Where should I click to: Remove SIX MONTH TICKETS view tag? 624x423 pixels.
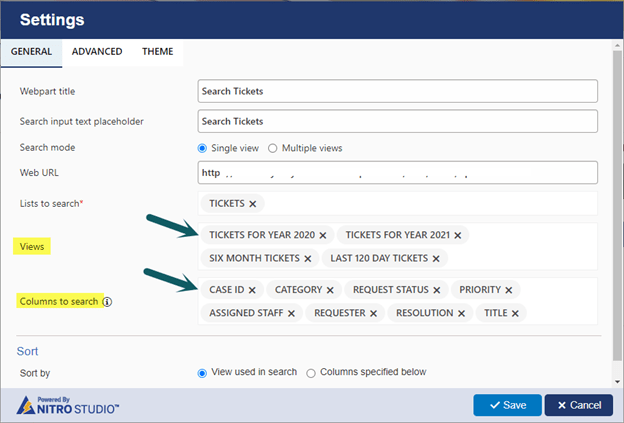(309, 258)
